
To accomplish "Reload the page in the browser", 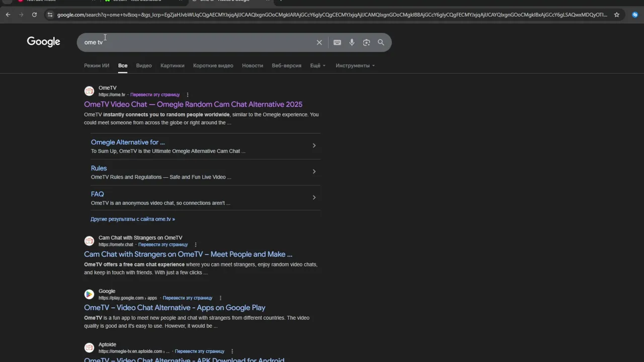I will [x=34, y=15].
